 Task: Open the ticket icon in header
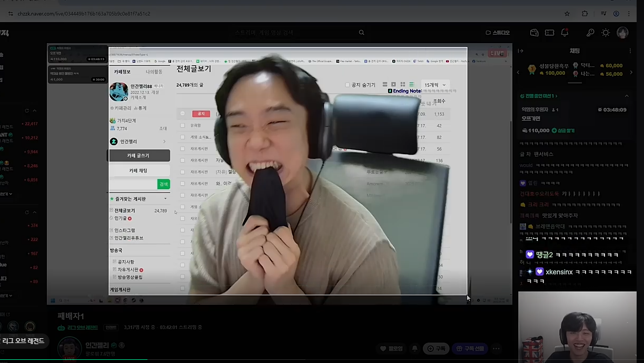coord(550,33)
